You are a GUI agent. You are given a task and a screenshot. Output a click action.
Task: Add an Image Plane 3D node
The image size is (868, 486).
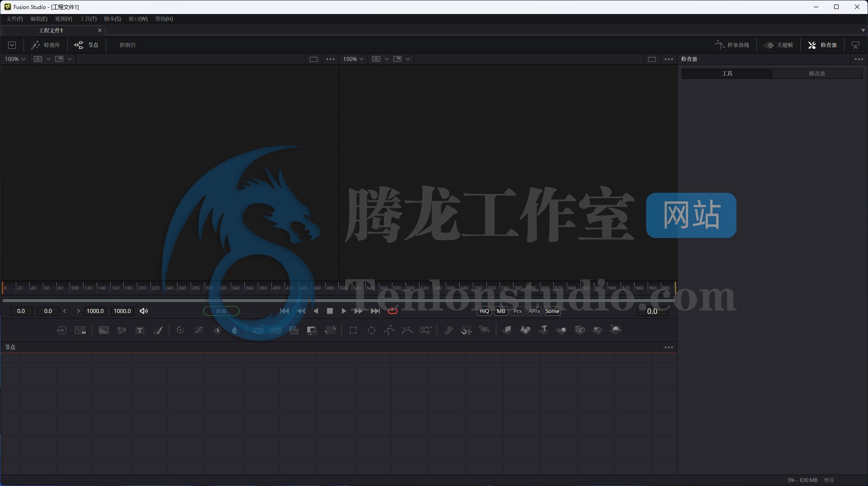pyautogui.click(x=507, y=330)
